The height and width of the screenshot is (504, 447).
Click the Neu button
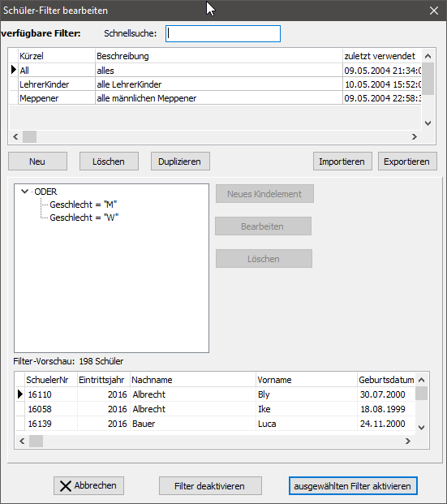click(37, 162)
